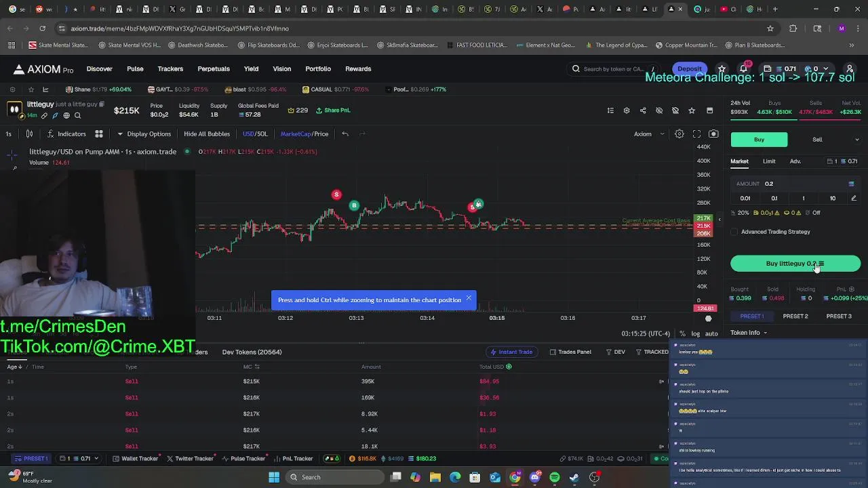The width and height of the screenshot is (868, 488).
Task: Select the Sell tab
Action: click(x=817, y=140)
